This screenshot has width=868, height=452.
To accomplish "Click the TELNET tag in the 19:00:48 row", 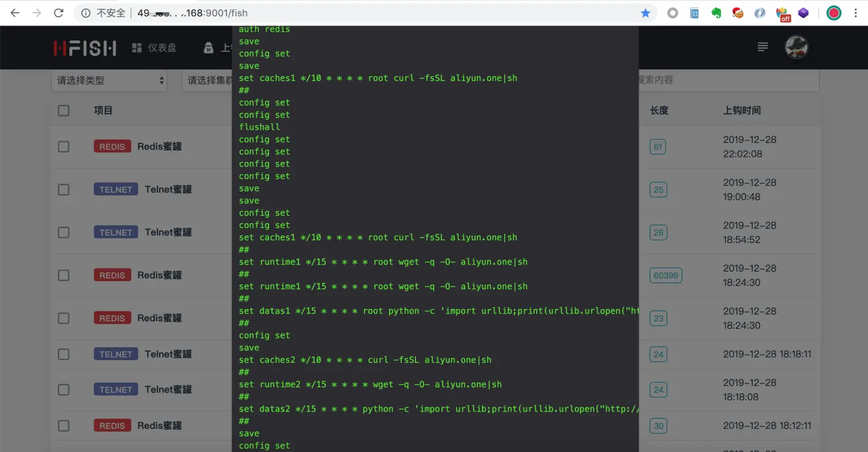I will [x=116, y=190].
